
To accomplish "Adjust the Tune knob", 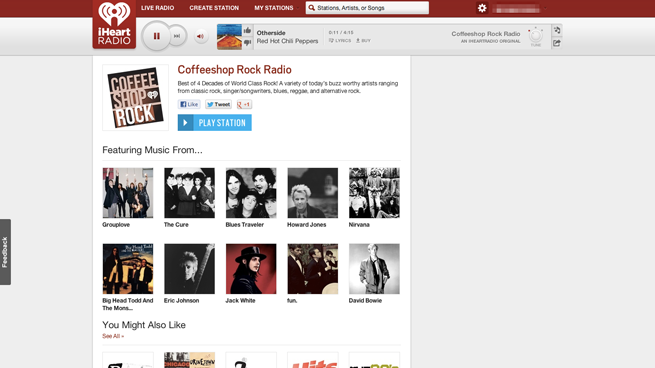I will [536, 36].
